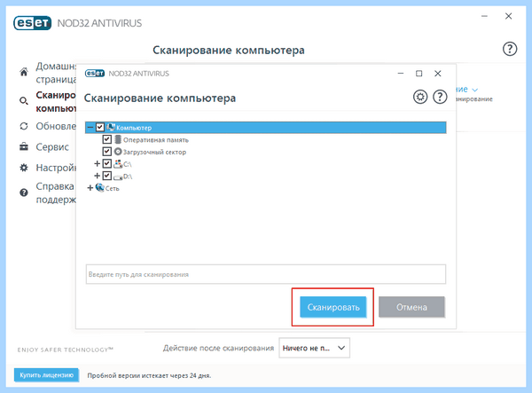The width and height of the screenshot is (532, 393).
Task: Click ESET logo in scan dialog title
Action: [95, 74]
